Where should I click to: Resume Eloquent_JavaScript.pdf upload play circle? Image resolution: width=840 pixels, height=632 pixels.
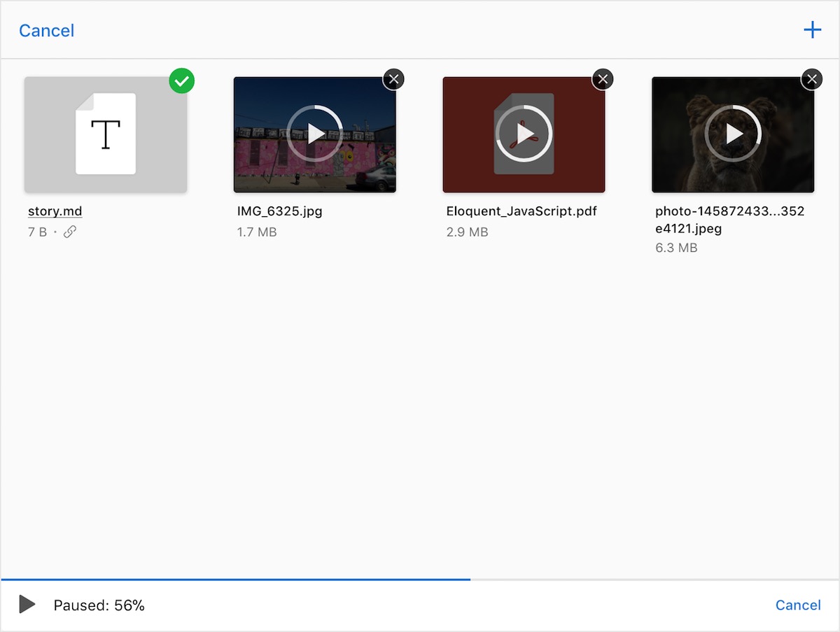point(524,134)
